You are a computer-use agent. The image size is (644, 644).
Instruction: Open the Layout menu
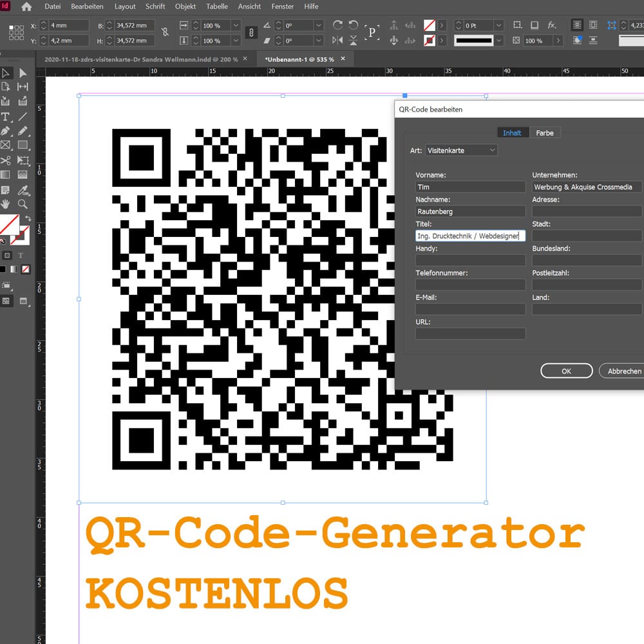point(125,6)
